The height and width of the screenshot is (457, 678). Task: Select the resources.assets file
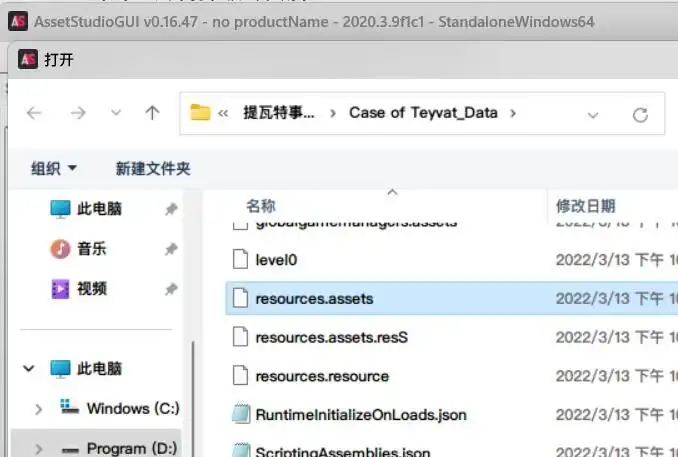[x=315, y=298]
